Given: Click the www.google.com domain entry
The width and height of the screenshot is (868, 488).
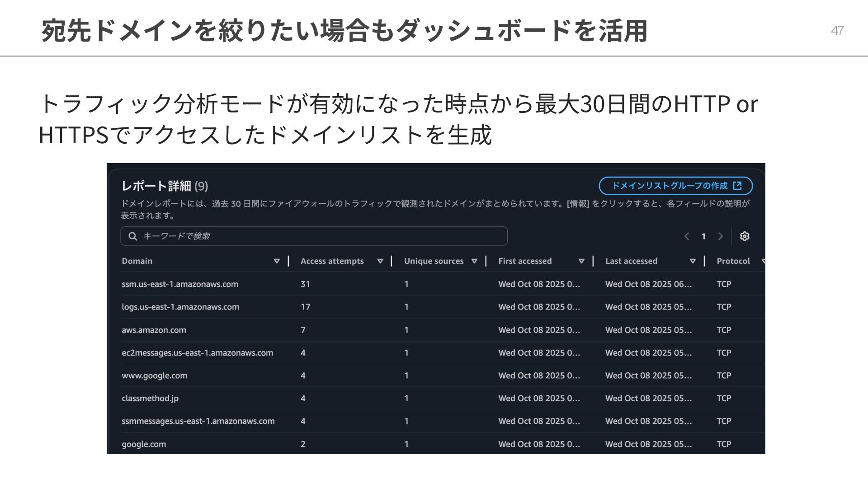Looking at the screenshot, I should (154, 375).
